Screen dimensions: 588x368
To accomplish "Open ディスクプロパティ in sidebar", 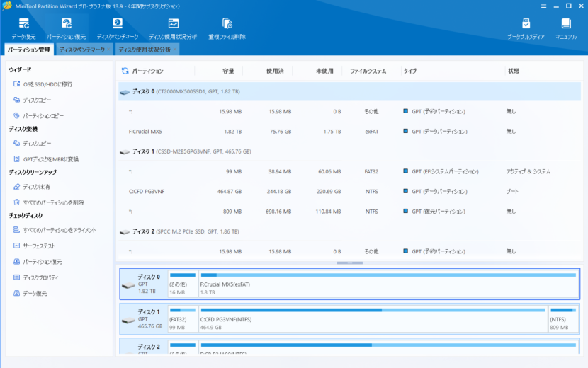I will pos(36,277).
